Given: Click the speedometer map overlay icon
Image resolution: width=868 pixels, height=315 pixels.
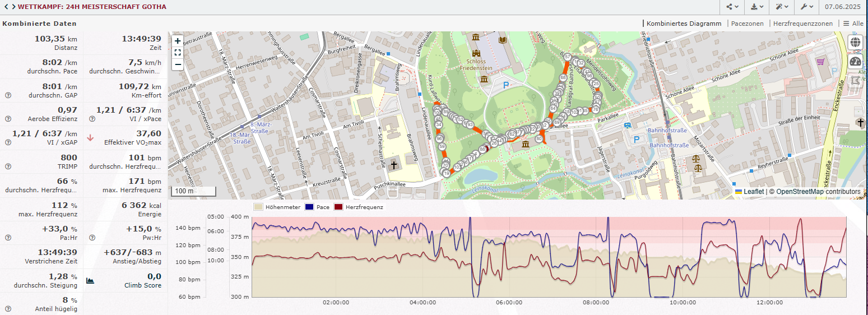Looking at the screenshot, I should [855, 62].
